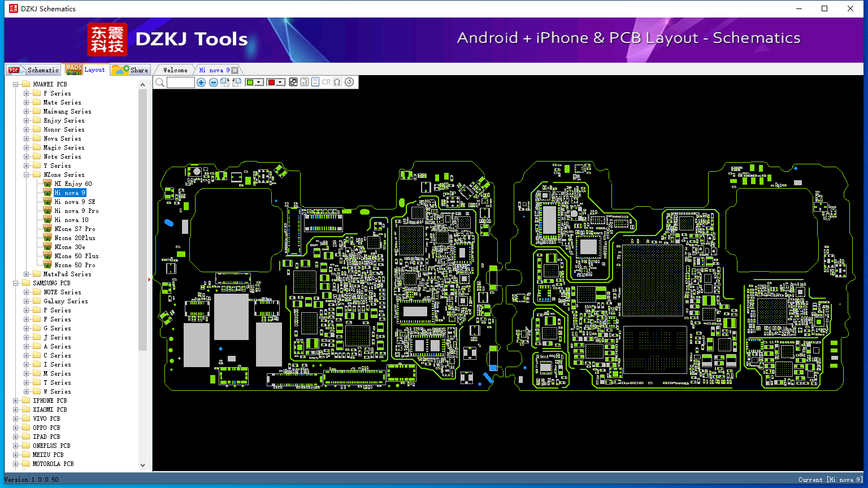Focus the component search input box
Image resolution: width=868 pixels, height=488 pixels.
pos(181,82)
